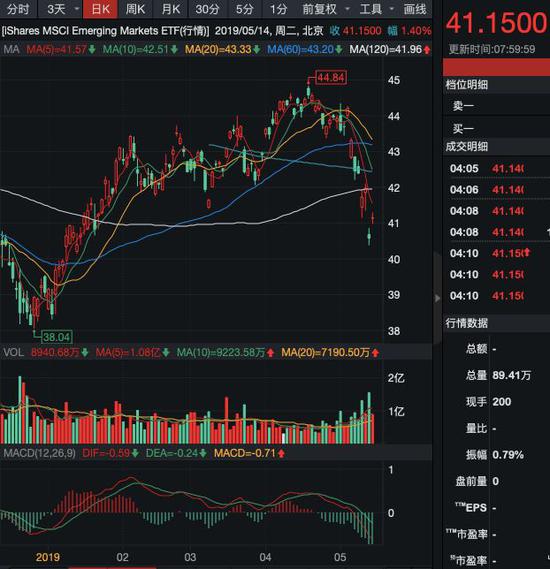550x569 pixels.
Task: Select the 04:06 trade row
Action: click(x=496, y=189)
